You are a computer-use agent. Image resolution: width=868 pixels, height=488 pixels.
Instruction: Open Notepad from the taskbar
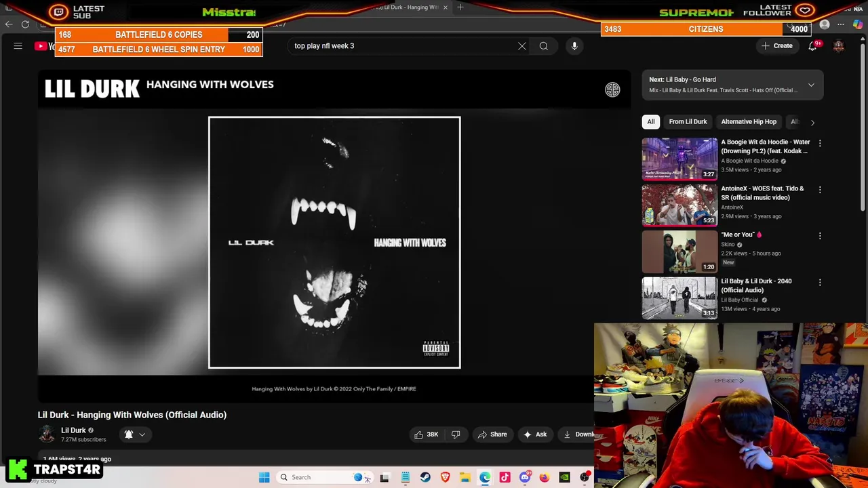pyautogui.click(x=405, y=477)
